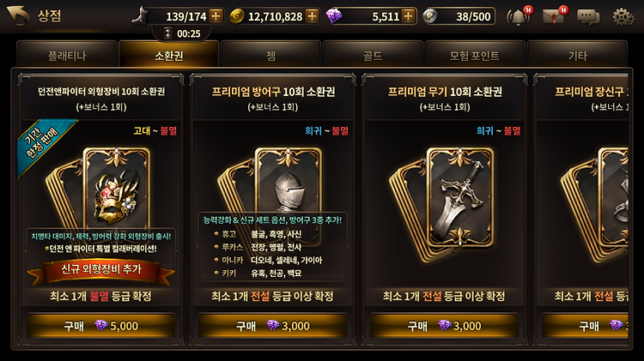Select the 소환권 tab
The width and height of the screenshot is (644, 361).
point(169,55)
